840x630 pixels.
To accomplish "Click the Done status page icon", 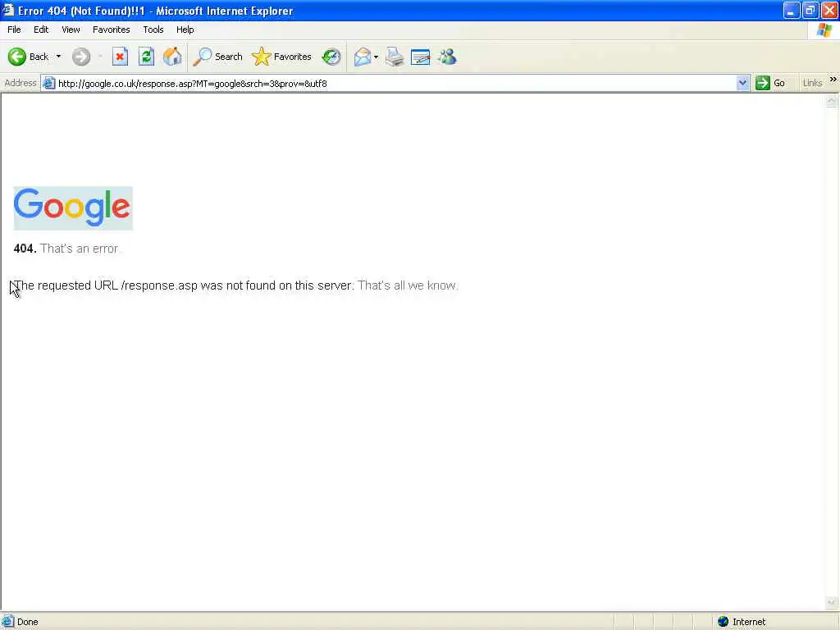I will coord(7,622).
